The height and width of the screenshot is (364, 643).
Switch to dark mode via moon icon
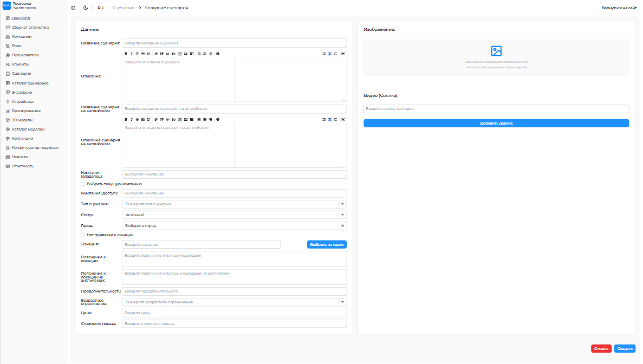86,8
